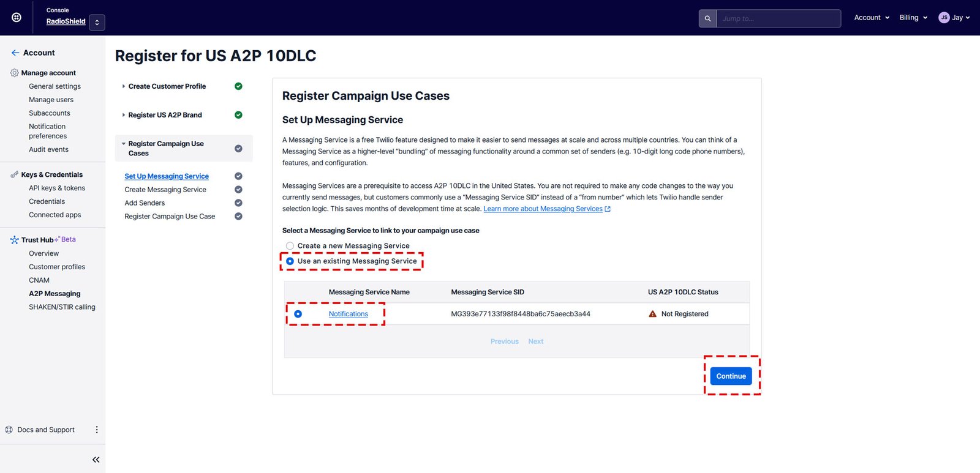Open the Jay user profile menu
This screenshot has height=473, width=980.
point(954,18)
